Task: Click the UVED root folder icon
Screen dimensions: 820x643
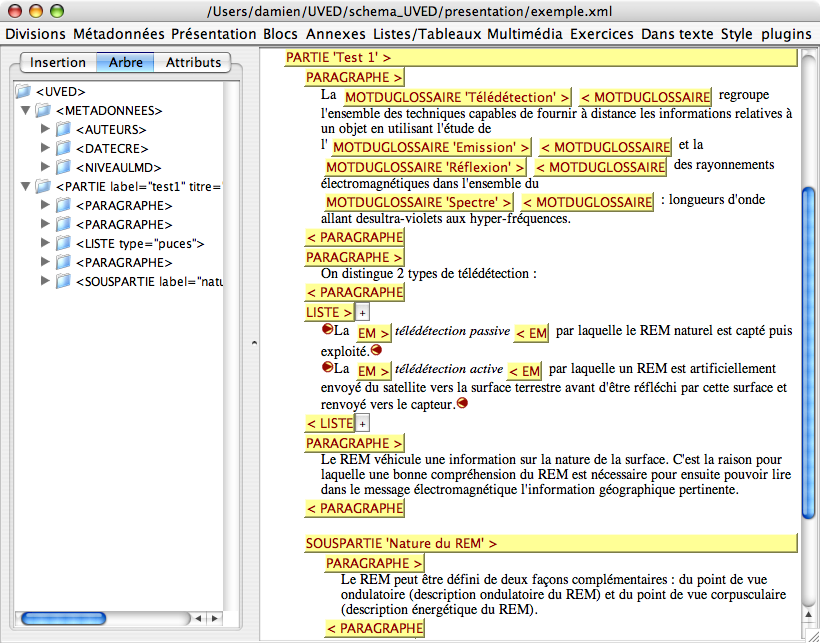Action: pos(24,92)
